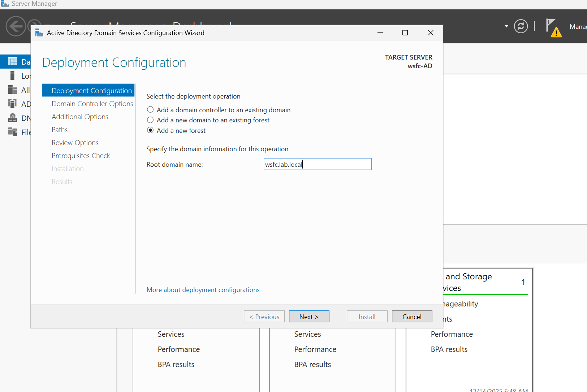Select the File and Storage Services sidebar icon
Viewport: 587px width, 392px height.
13,132
